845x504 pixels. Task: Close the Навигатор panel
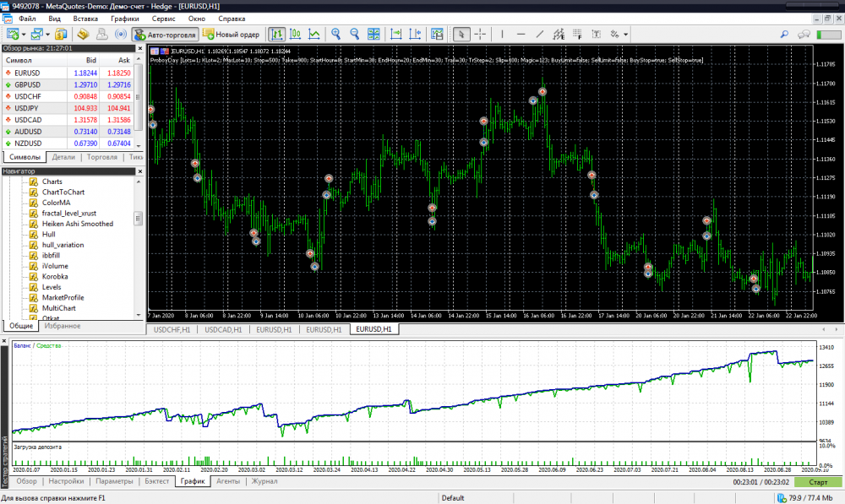[x=140, y=171]
